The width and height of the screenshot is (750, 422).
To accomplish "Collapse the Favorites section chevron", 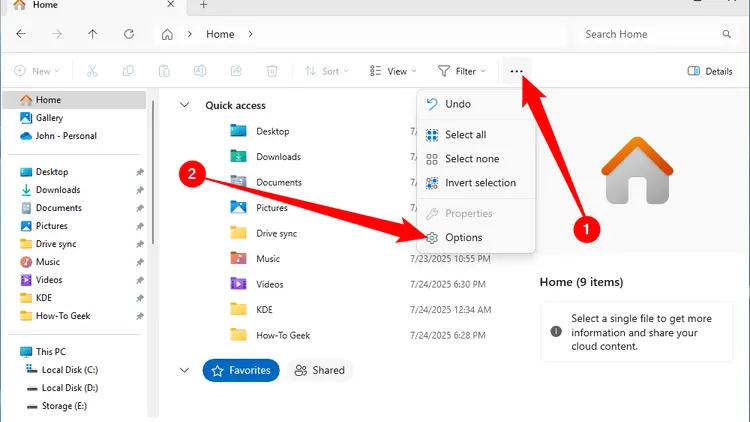I will 185,370.
